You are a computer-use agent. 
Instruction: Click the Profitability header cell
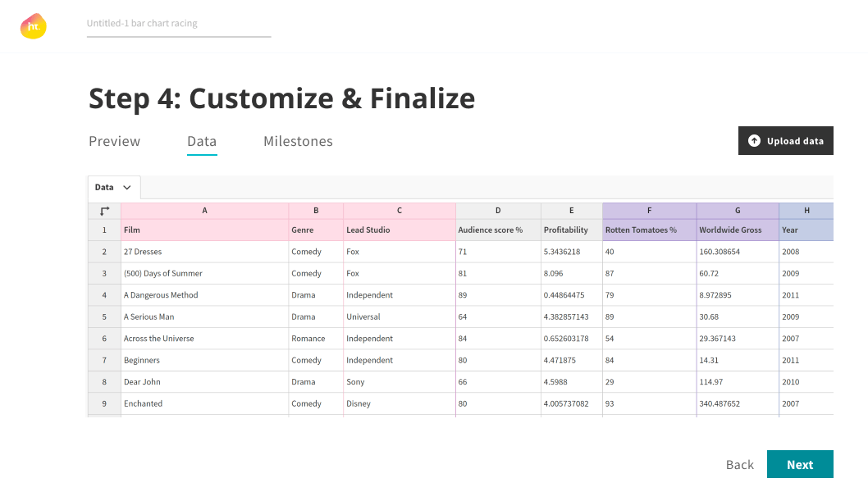click(x=572, y=230)
